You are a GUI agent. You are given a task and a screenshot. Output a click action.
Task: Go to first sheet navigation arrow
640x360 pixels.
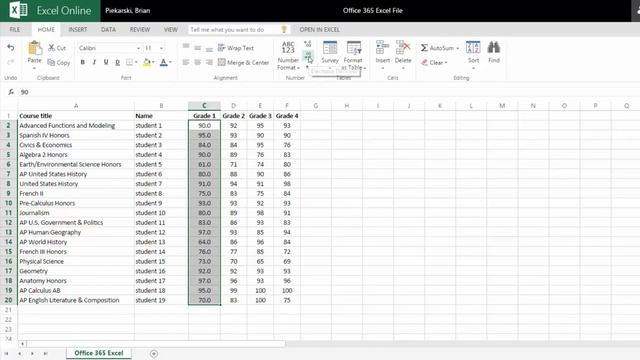(x=6, y=353)
